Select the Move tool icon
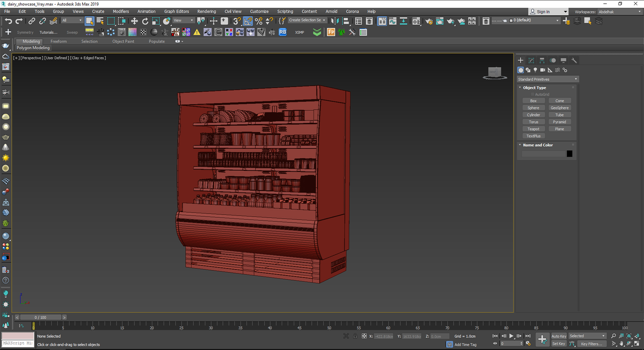The width and height of the screenshot is (644, 350). pyautogui.click(x=134, y=21)
